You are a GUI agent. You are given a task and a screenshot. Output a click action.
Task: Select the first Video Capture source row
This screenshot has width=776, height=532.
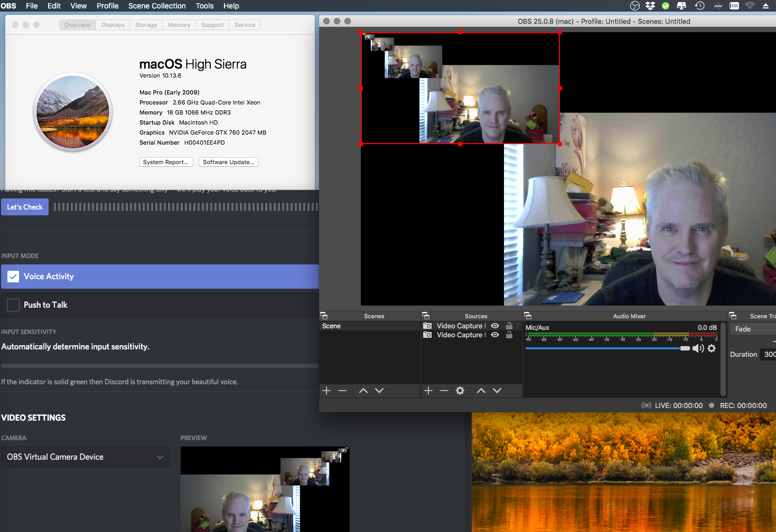[x=472, y=326]
